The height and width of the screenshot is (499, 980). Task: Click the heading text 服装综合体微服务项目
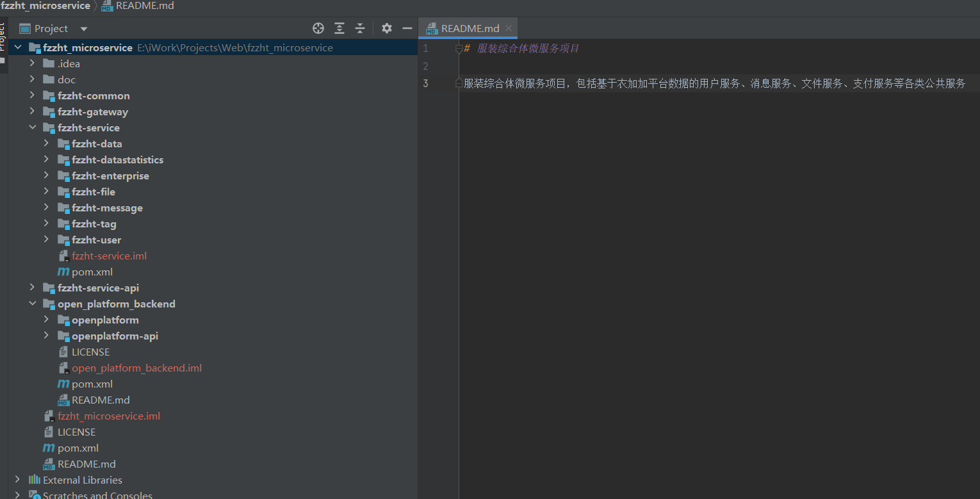click(x=528, y=48)
